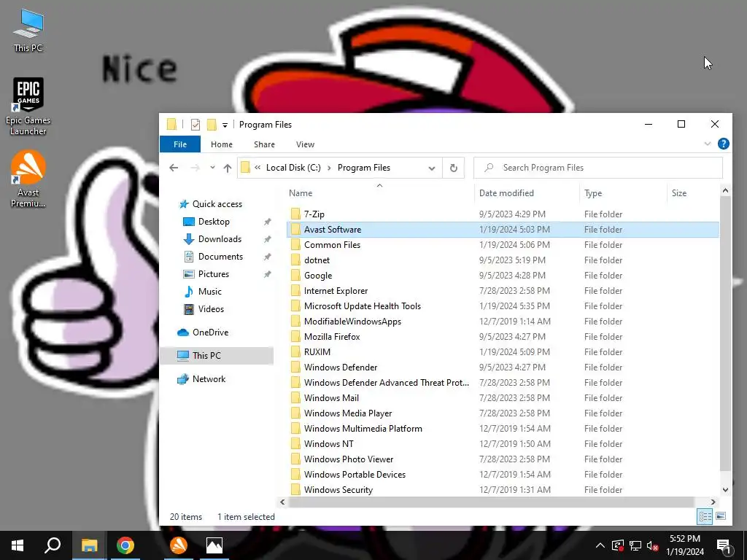Launch Epic Games Launcher desktop icon

[x=28, y=106]
